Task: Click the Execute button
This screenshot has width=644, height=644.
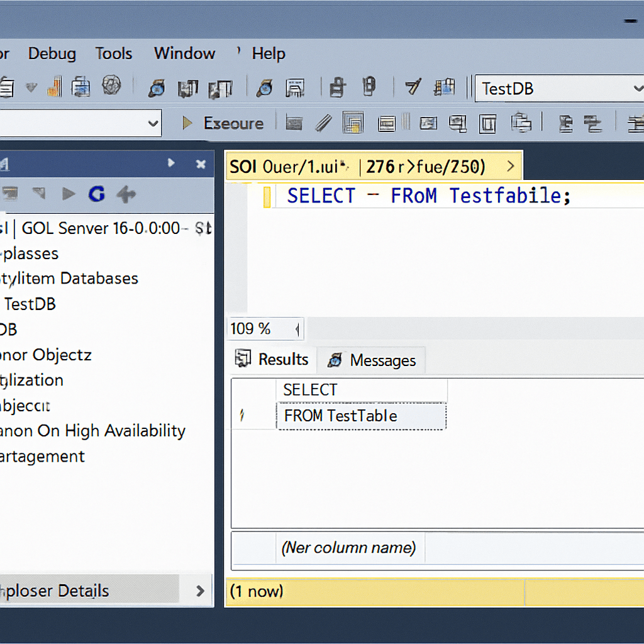Action: pos(223,123)
